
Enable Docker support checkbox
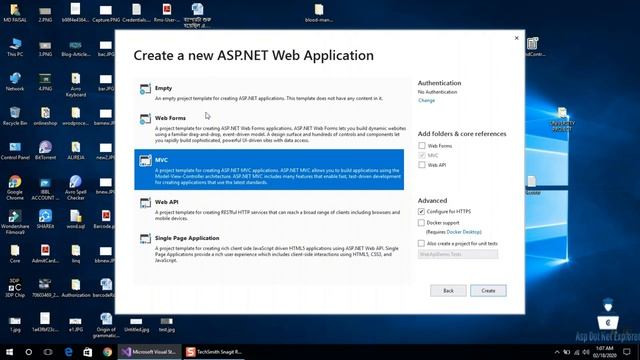[x=421, y=222]
